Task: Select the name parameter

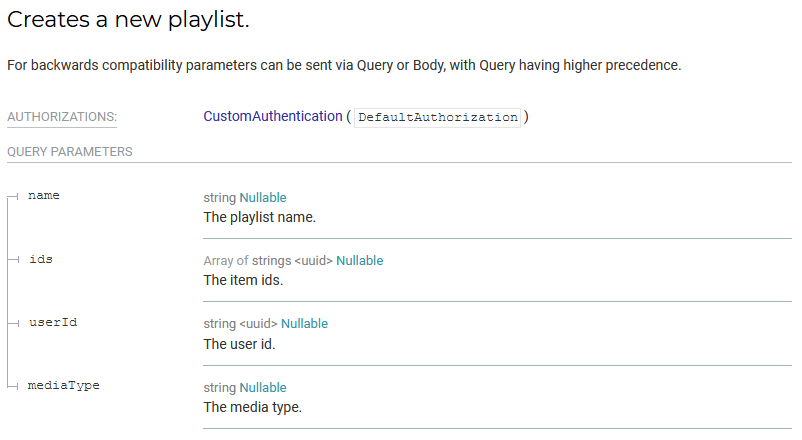Action: point(44,195)
